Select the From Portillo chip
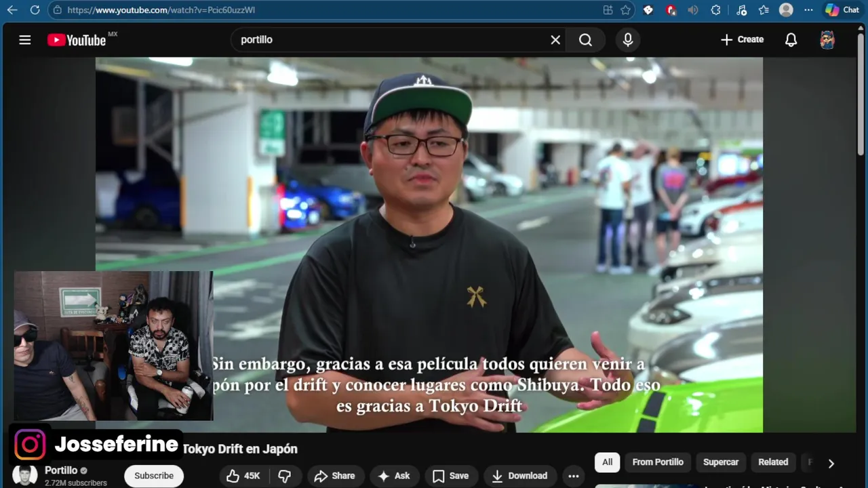The image size is (868, 488). pyautogui.click(x=658, y=462)
